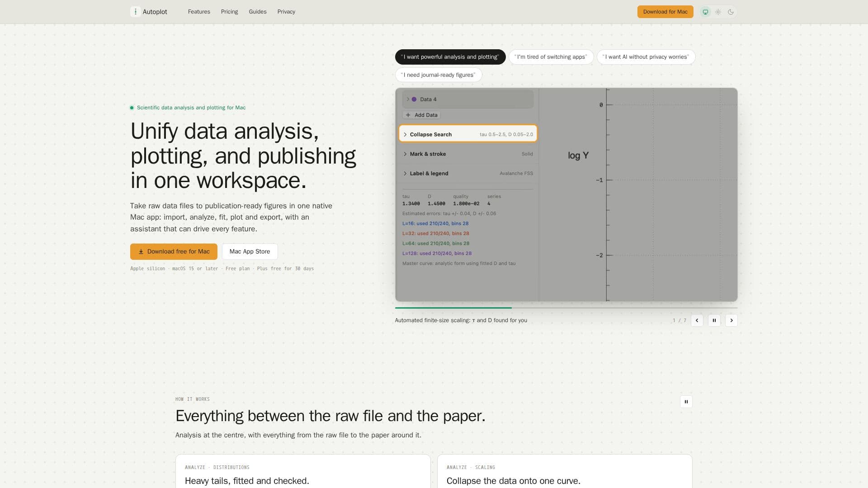Select "I need journal-ready figures" tab
Screen dimensions: 868x488
coord(439,75)
